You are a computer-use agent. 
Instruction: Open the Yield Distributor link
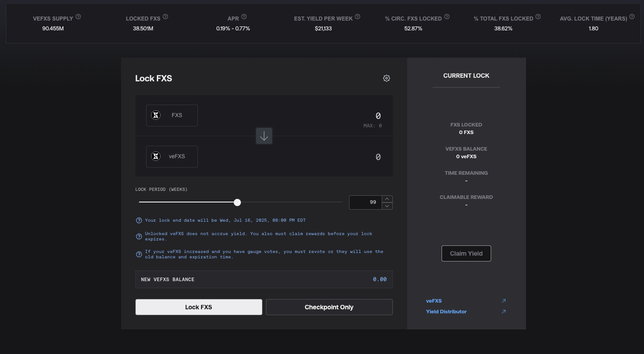[x=446, y=312]
